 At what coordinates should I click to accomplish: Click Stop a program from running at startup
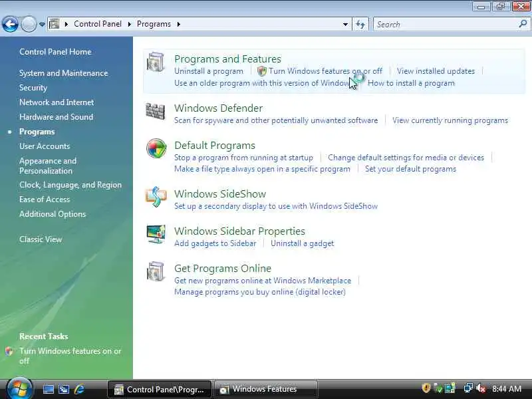pos(243,158)
